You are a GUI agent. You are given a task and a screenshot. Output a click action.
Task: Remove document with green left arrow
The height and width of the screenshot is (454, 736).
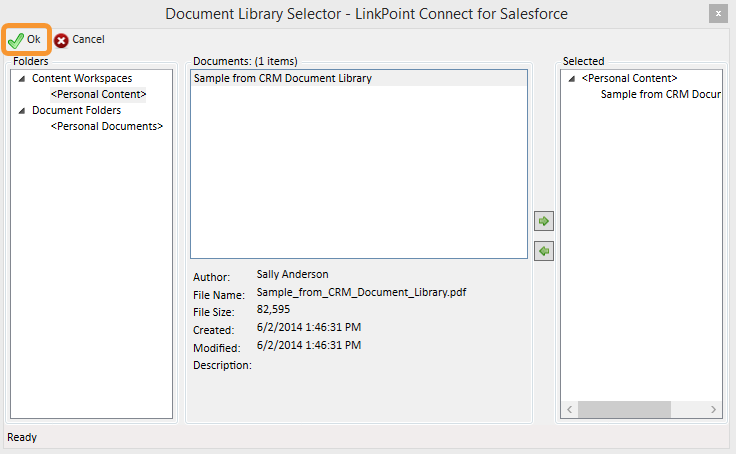544,251
